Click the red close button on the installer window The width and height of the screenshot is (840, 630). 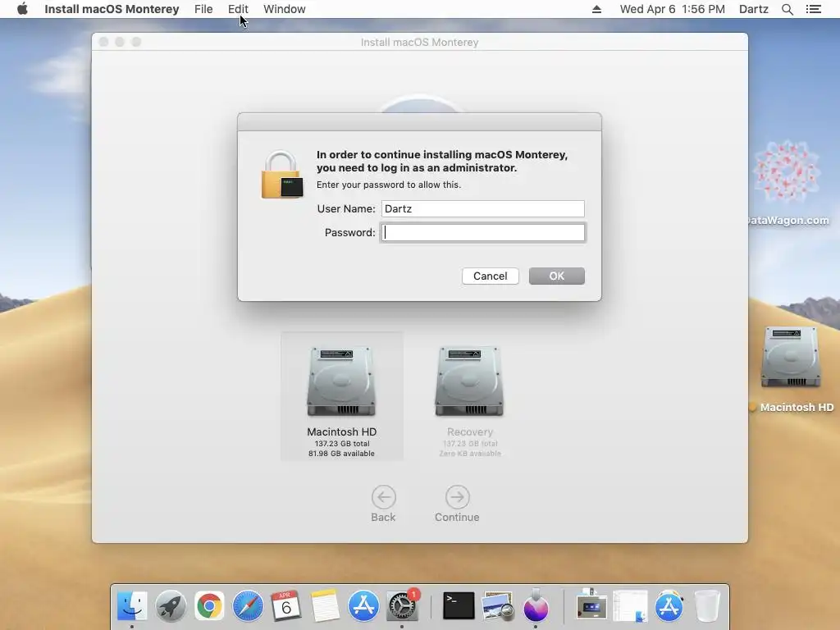click(x=104, y=42)
